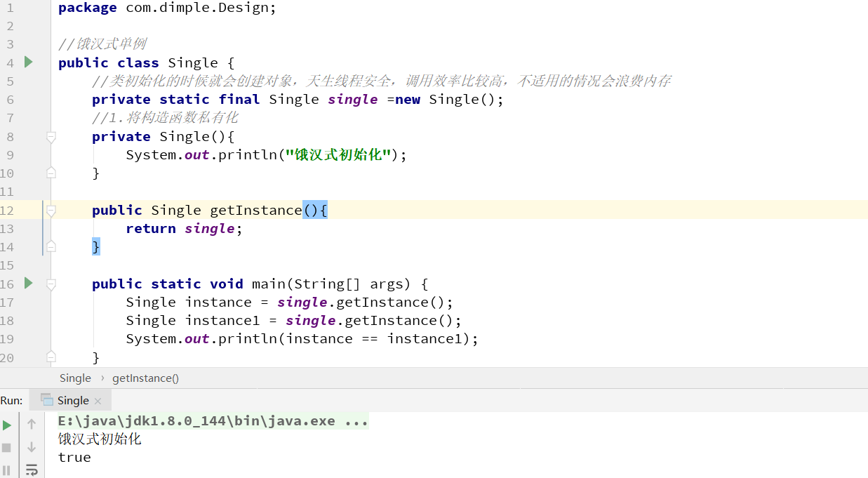
Task: Pause output icon in Run panel
Action: tap(6, 470)
